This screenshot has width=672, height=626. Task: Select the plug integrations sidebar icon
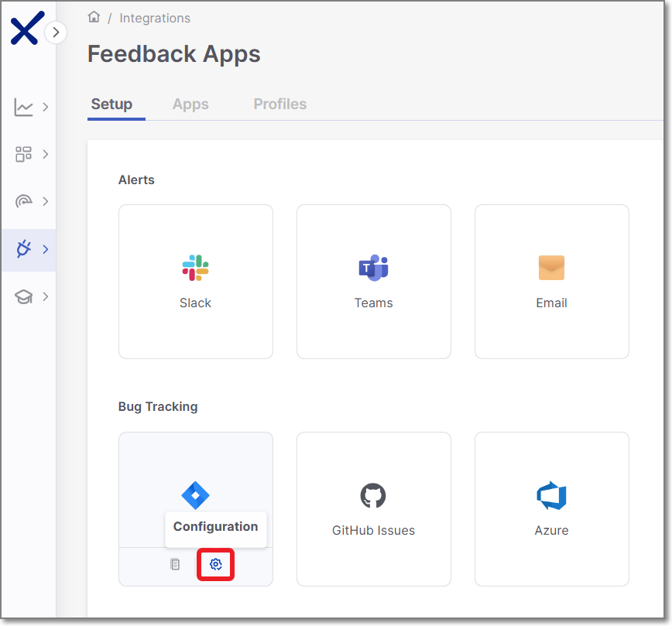click(24, 249)
